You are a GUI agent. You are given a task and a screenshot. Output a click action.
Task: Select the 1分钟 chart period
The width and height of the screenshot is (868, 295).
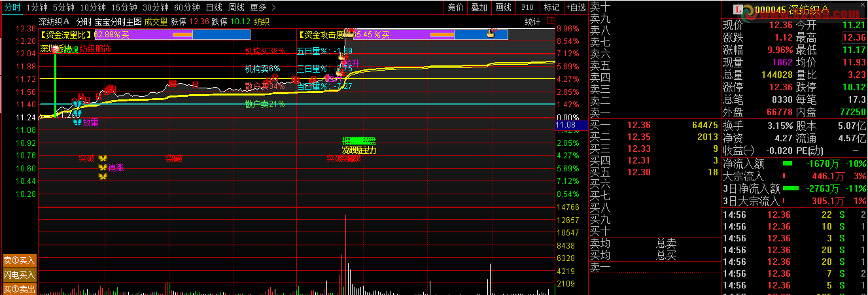[37, 7]
